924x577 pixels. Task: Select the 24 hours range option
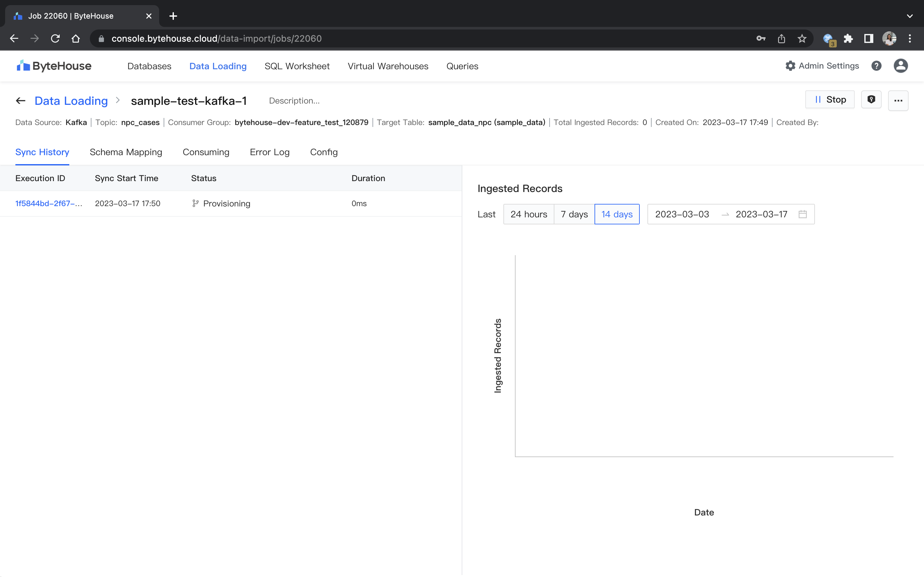528,214
